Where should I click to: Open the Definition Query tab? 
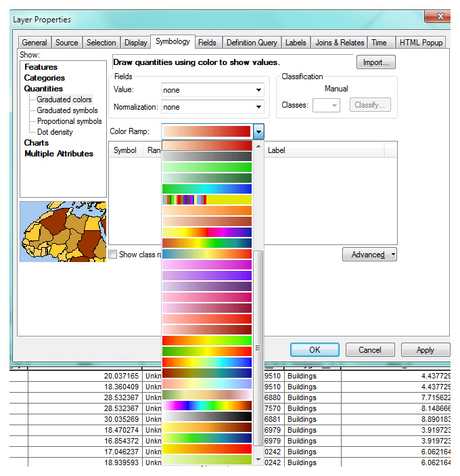coord(251,43)
